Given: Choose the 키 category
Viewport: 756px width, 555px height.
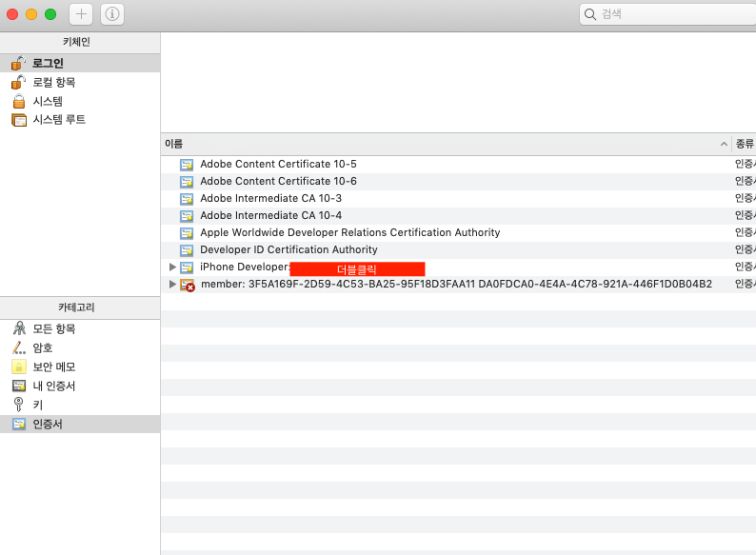Looking at the screenshot, I should point(80,405).
